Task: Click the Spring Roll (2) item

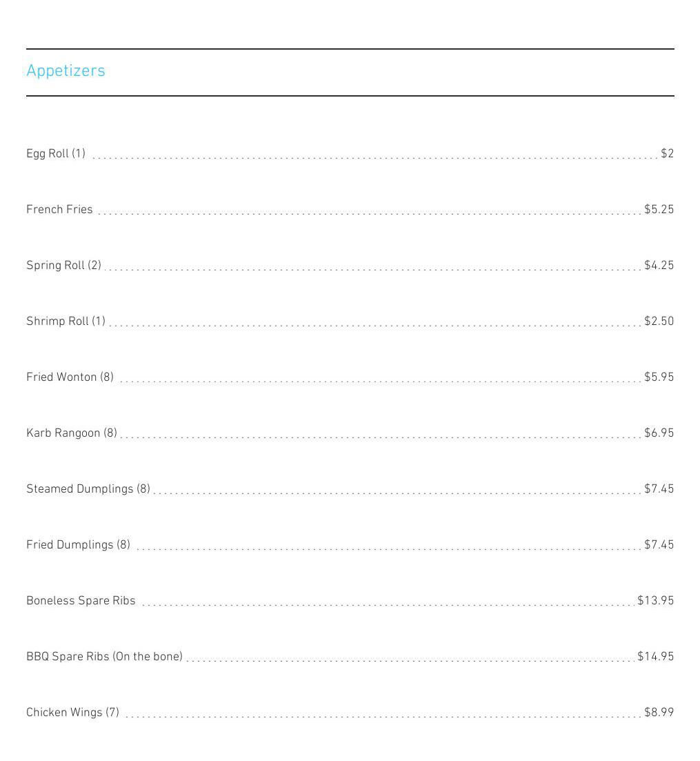Action: tap(63, 265)
